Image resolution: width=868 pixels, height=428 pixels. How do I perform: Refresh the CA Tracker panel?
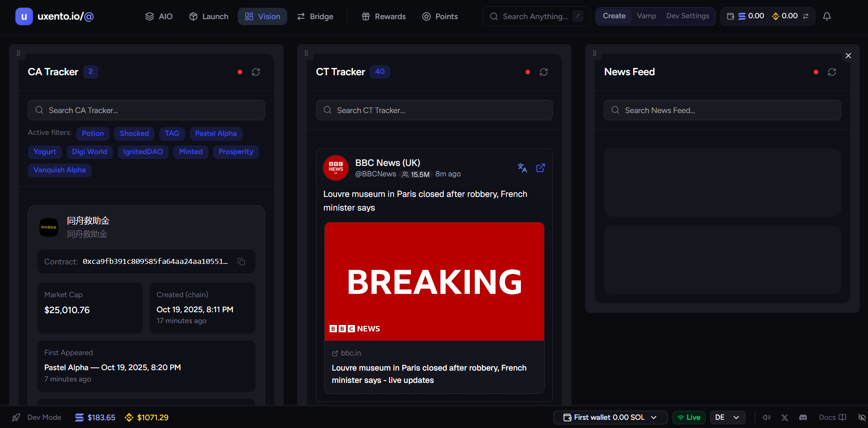pos(256,72)
